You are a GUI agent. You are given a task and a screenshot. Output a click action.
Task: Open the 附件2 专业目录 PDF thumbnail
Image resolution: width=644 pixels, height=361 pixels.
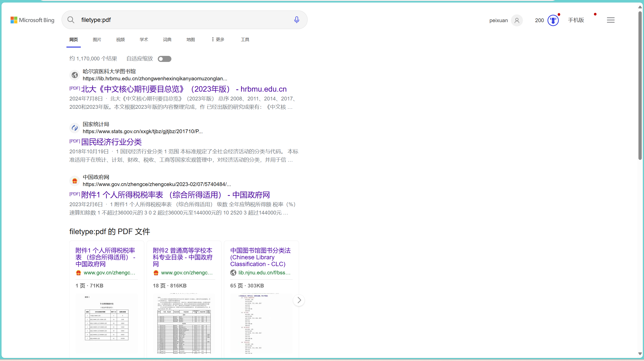pyautogui.click(x=184, y=323)
